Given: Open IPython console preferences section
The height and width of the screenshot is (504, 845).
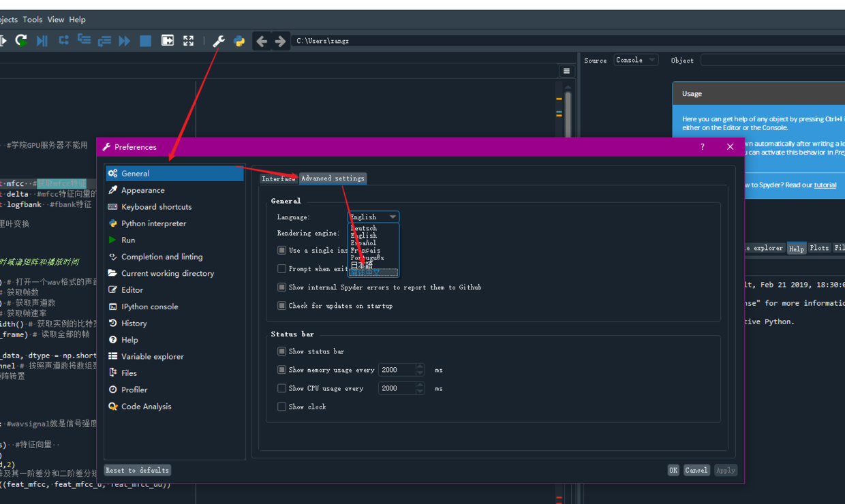Looking at the screenshot, I should click(x=174, y=306).
